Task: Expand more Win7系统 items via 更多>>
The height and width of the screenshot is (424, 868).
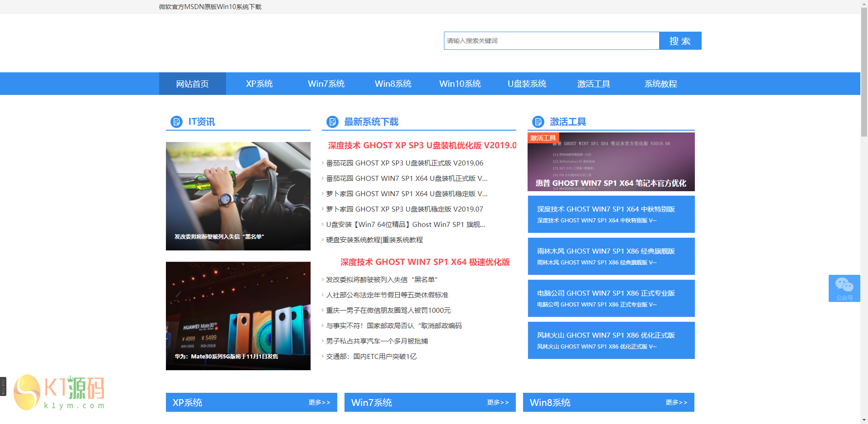Action: [x=498, y=402]
